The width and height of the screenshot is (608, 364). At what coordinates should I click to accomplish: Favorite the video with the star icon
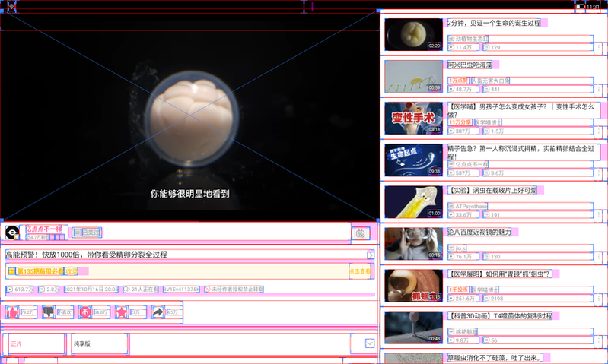121,312
